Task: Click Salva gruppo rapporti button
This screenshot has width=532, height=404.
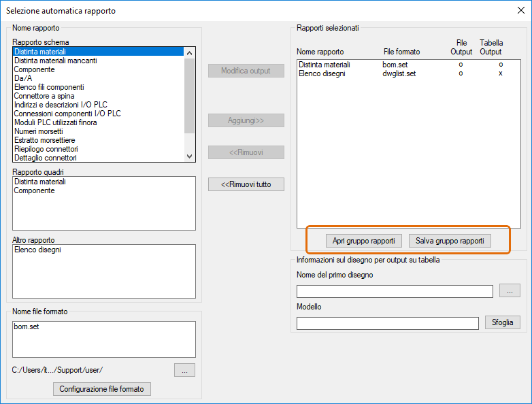Action: [x=450, y=241]
